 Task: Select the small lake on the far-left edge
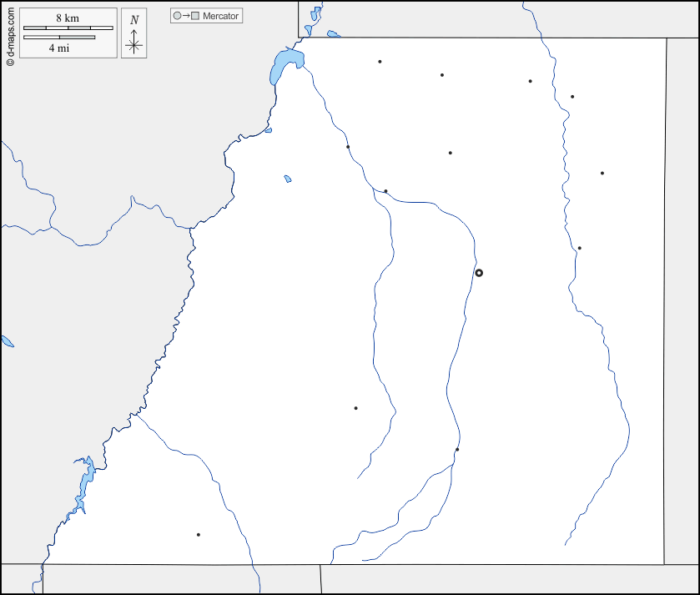[x=7, y=341]
